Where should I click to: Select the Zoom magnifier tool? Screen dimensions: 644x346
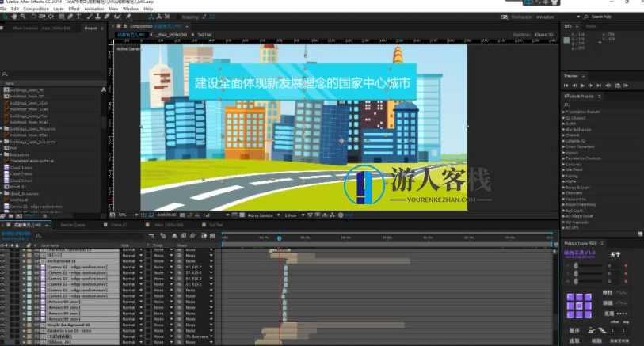click(23, 17)
